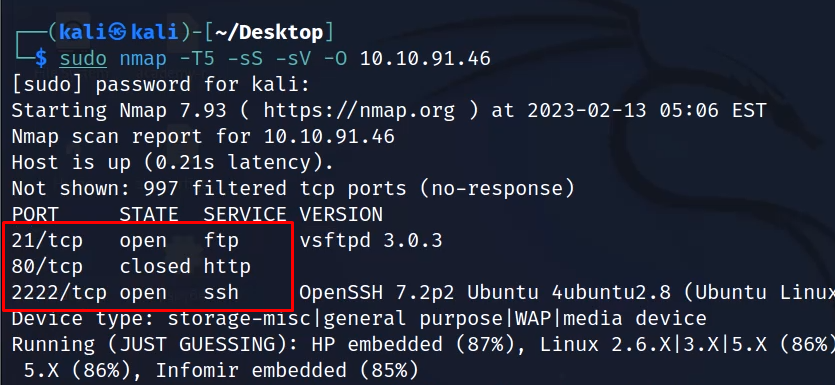Click the vsftpd 3.0.3 version text
Image resolution: width=835 pixels, height=385 pixels.
(x=371, y=241)
